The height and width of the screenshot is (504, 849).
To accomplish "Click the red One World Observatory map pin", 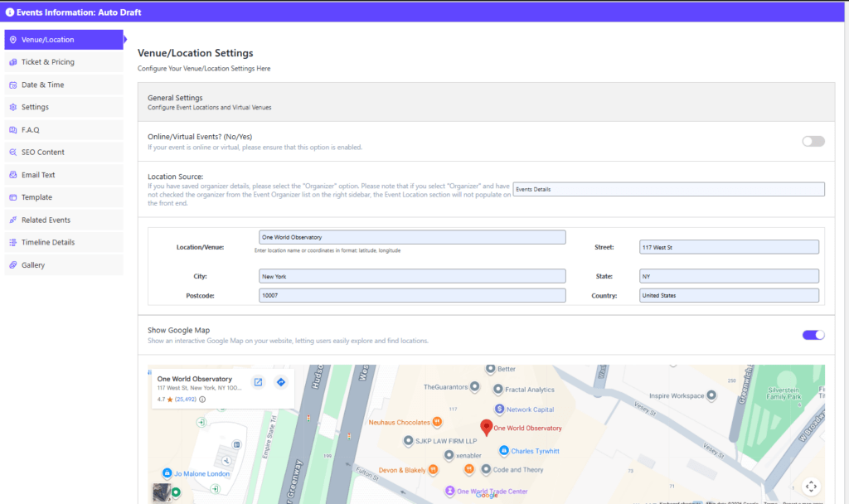I will click(486, 428).
